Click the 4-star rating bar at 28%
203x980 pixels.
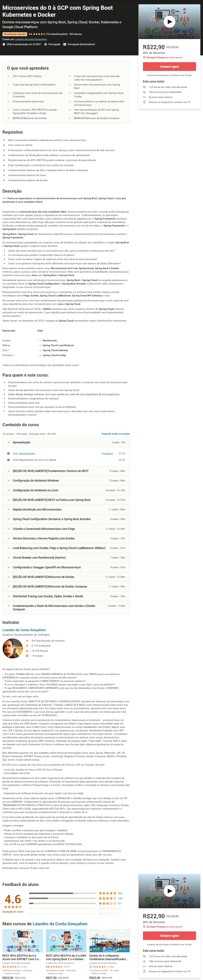click(63, 898)
